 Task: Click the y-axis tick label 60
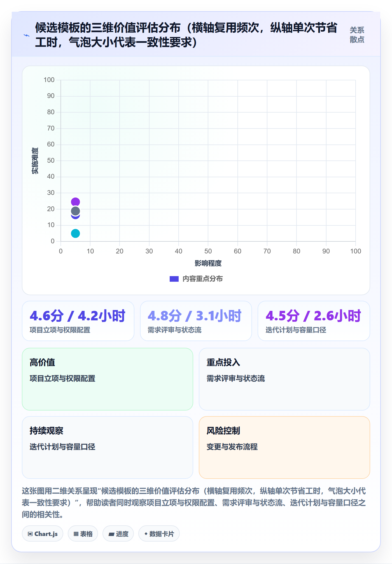pos(51,145)
